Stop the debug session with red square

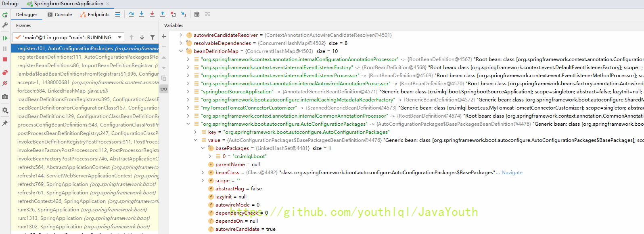pyautogui.click(x=5, y=59)
